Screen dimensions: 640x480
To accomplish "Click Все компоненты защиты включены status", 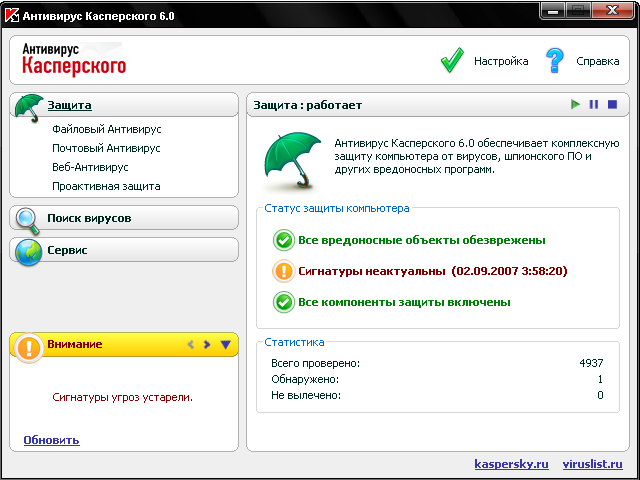I will [x=404, y=302].
